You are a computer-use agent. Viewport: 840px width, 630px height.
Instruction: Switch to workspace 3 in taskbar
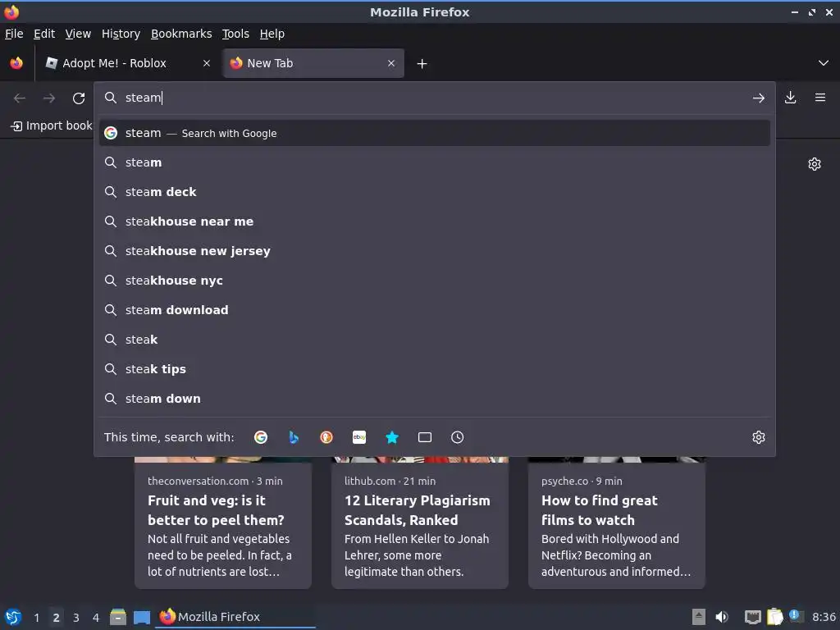coord(76,618)
